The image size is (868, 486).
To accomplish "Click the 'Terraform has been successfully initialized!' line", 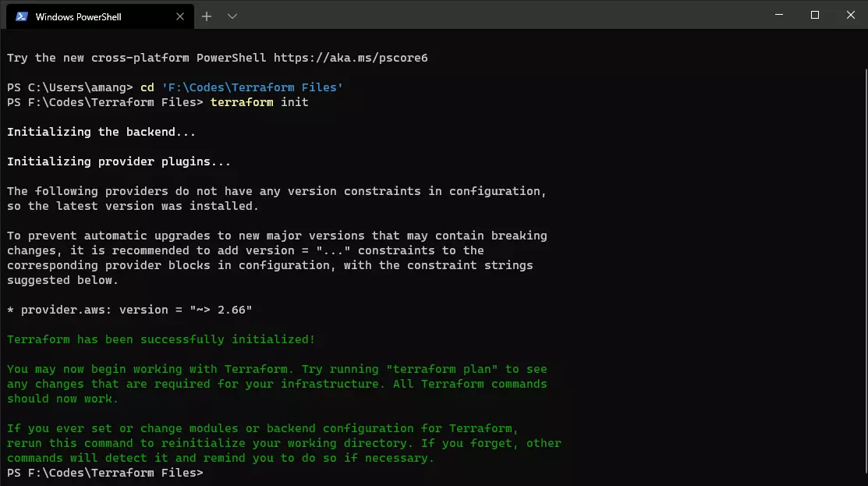I will (161, 339).
